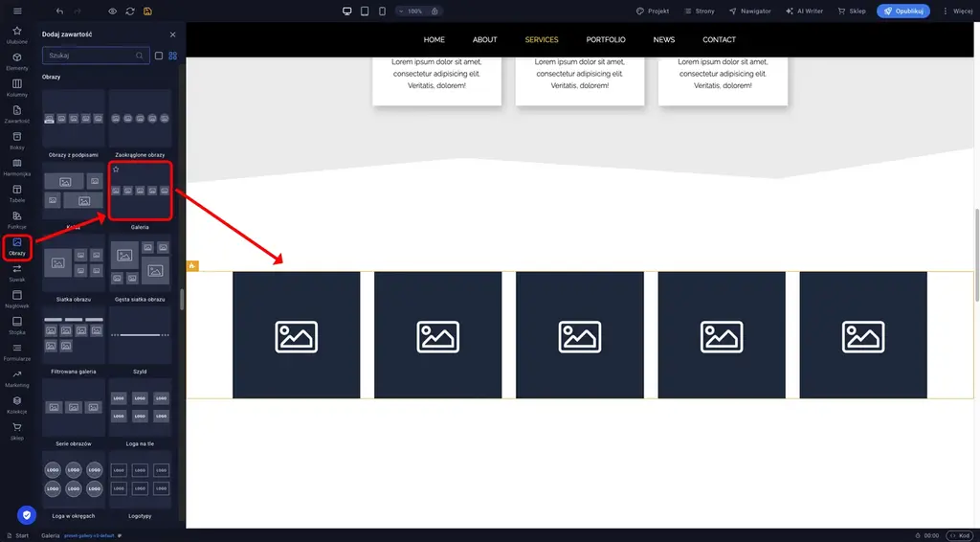
Task: Add the Gęsta siatka obrazu preset
Action: pos(140,263)
